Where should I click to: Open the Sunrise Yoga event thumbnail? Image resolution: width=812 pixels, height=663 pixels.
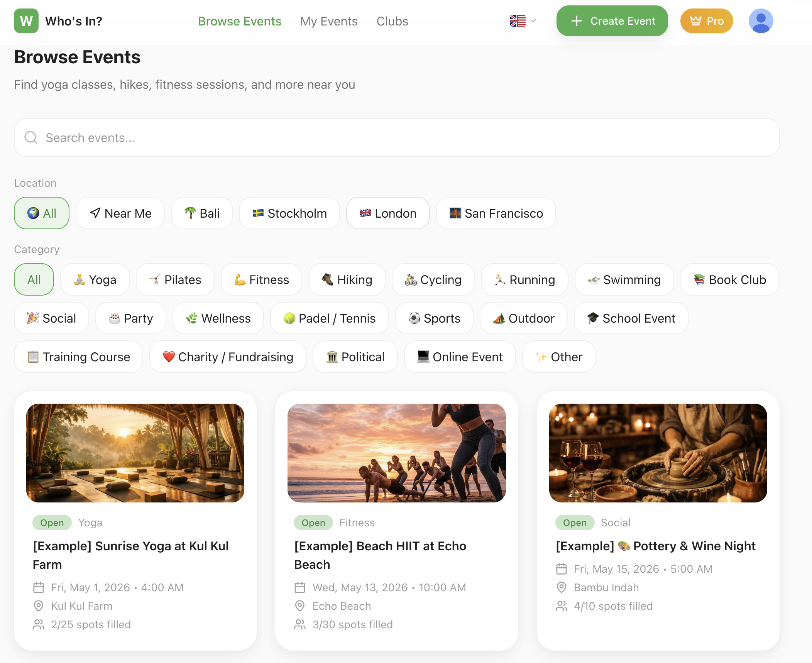135,453
